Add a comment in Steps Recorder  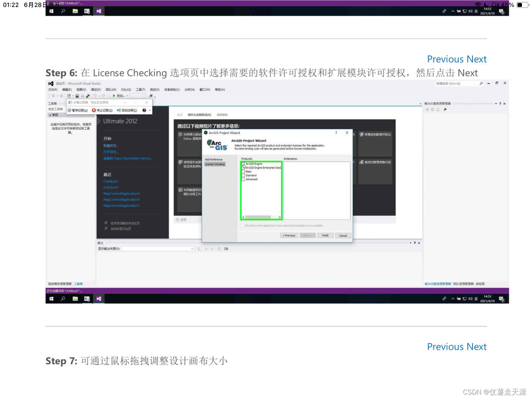click(x=127, y=110)
